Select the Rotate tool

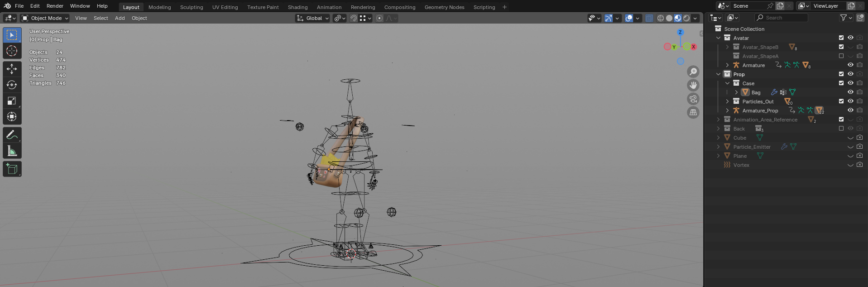coord(12,85)
